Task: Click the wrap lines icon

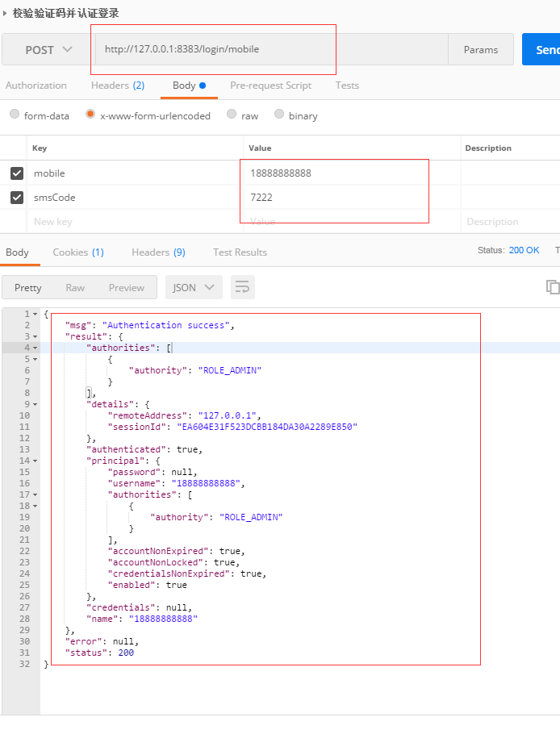Action: (243, 287)
